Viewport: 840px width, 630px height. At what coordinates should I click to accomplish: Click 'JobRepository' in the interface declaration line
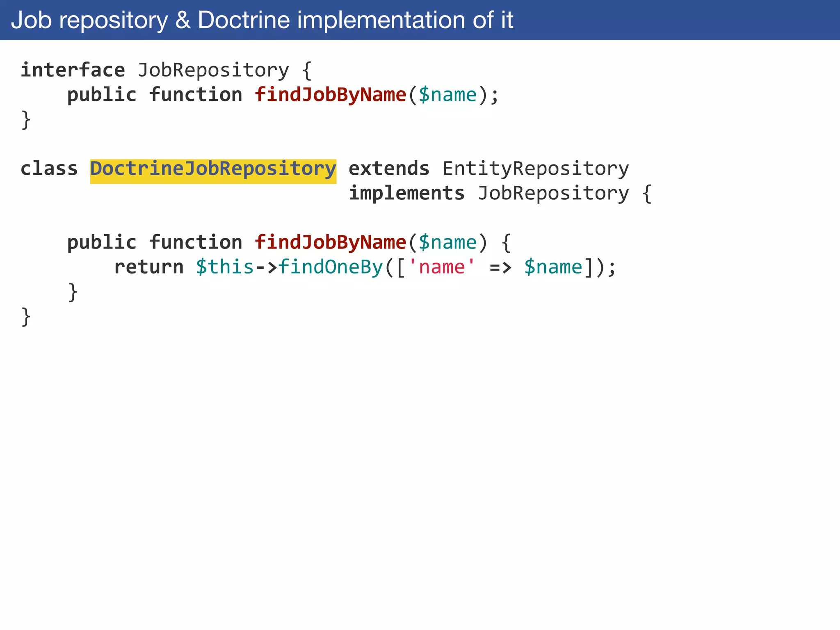213,71
